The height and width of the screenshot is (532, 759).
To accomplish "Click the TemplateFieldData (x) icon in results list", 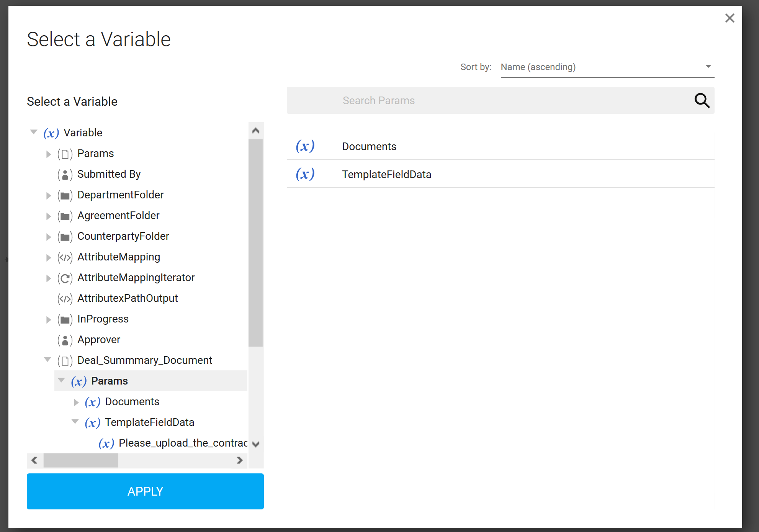I will pyautogui.click(x=305, y=174).
